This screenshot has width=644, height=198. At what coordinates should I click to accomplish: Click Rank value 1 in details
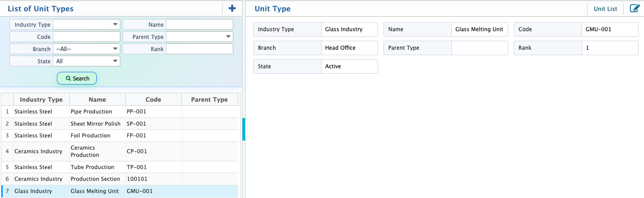coord(610,48)
